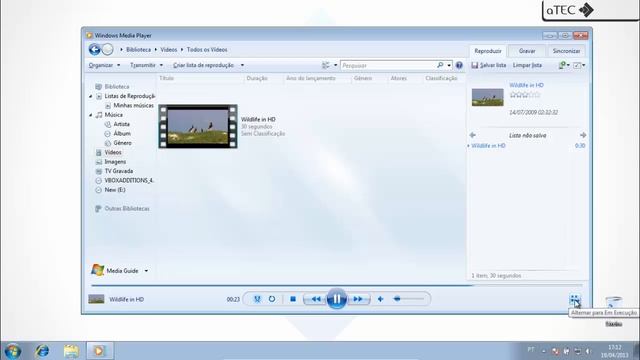The image size is (640, 360).
Task: Click the Wildlife in HD link in list pane
Action: click(527, 85)
